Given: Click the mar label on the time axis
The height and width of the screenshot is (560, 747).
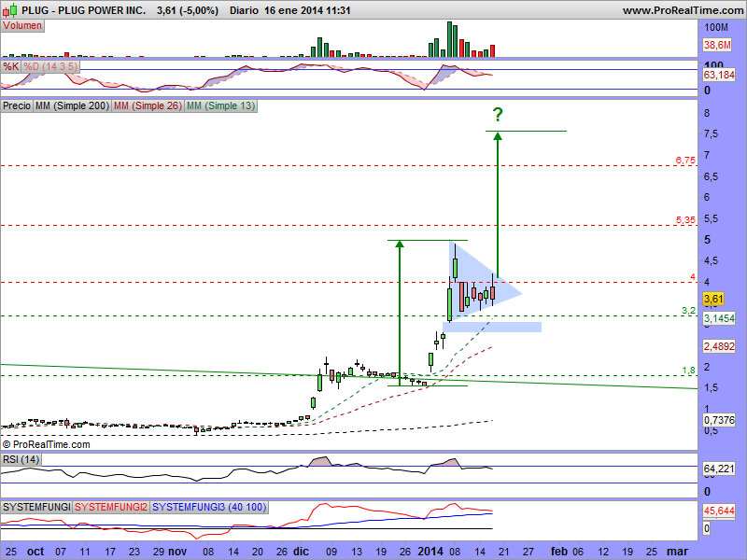Looking at the screenshot, I should pos(677,552).
